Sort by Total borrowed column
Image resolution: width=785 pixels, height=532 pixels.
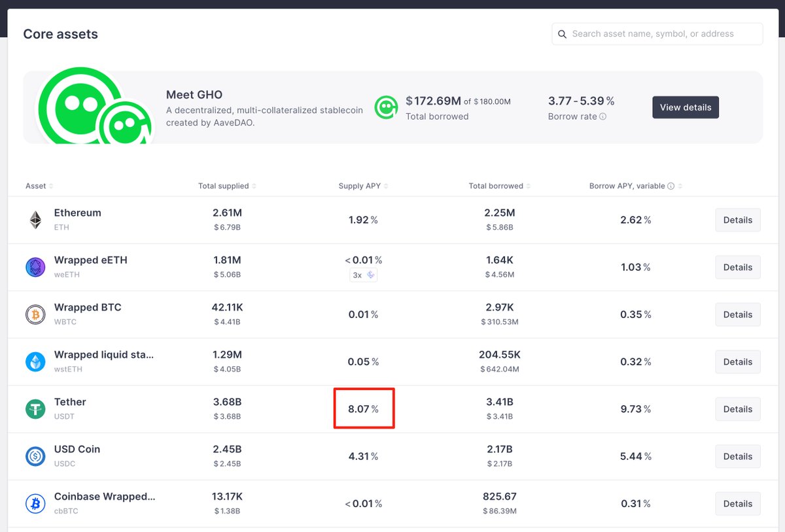[500, 186]
